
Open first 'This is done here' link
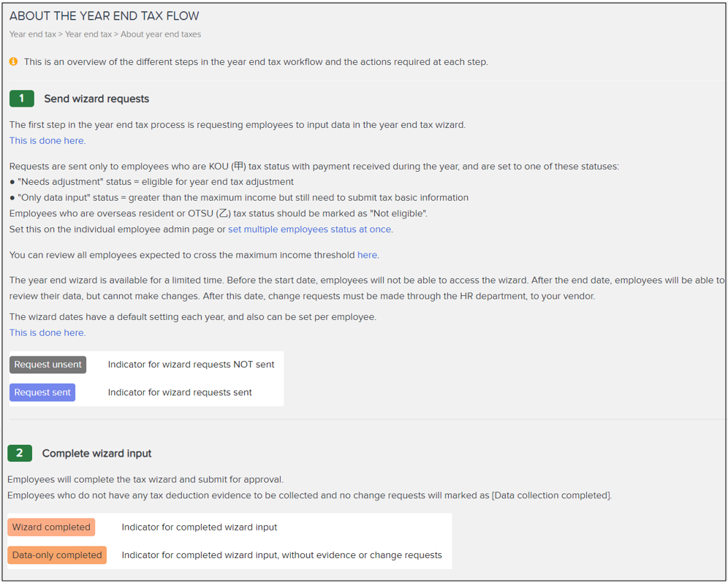(x=48, y=141)
